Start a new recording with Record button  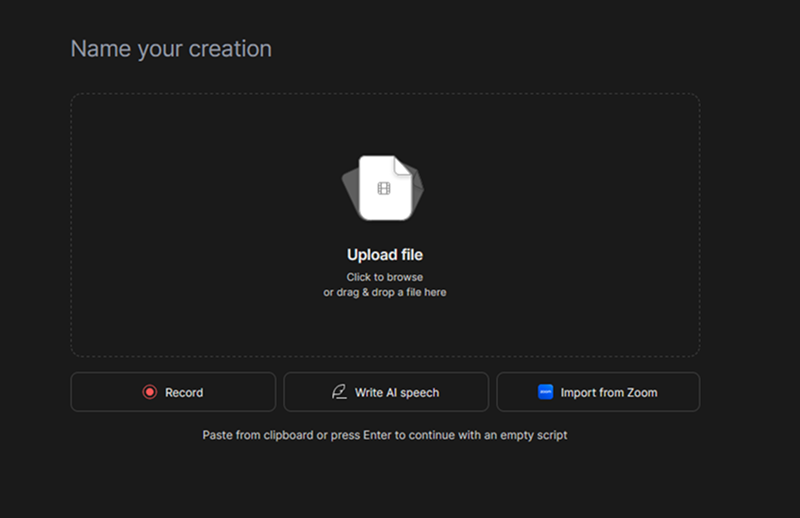coord(173,392)
